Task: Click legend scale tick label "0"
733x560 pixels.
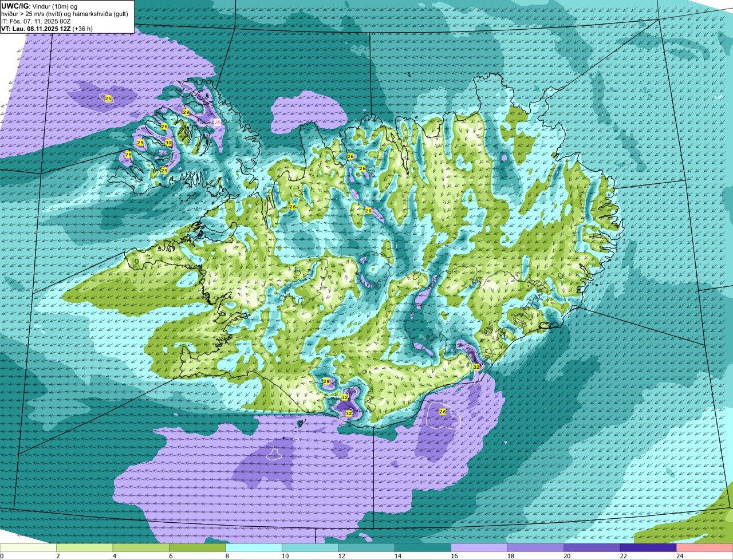Action: coord(2,556)
